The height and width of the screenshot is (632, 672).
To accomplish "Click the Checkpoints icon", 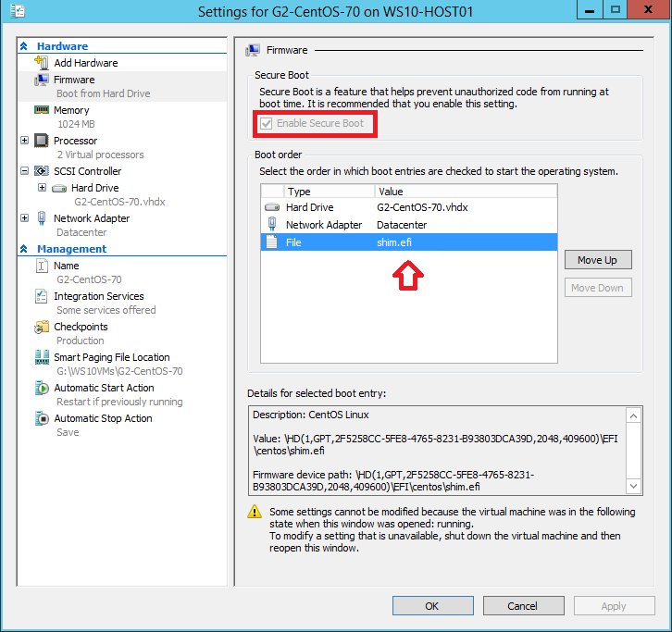I will (x=42, y=327).
